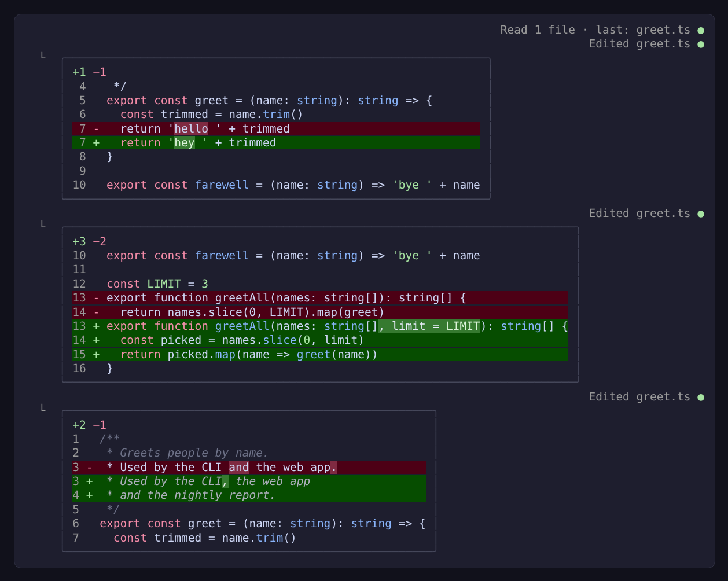
Task: Select added line "return 'hey ' + trimmed"
Action: [x=276, y=142]
